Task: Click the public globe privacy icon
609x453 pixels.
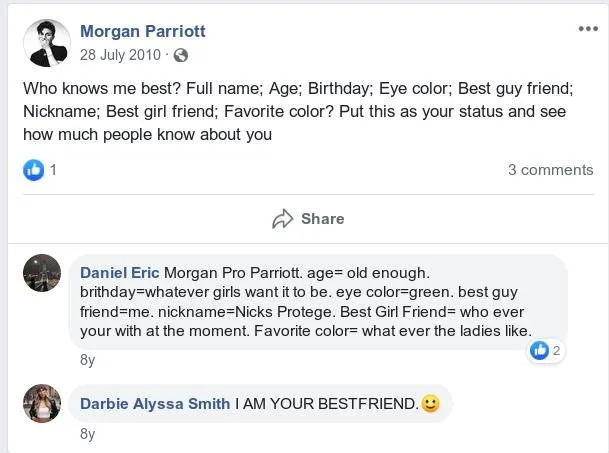Action: tap(181, 56)
